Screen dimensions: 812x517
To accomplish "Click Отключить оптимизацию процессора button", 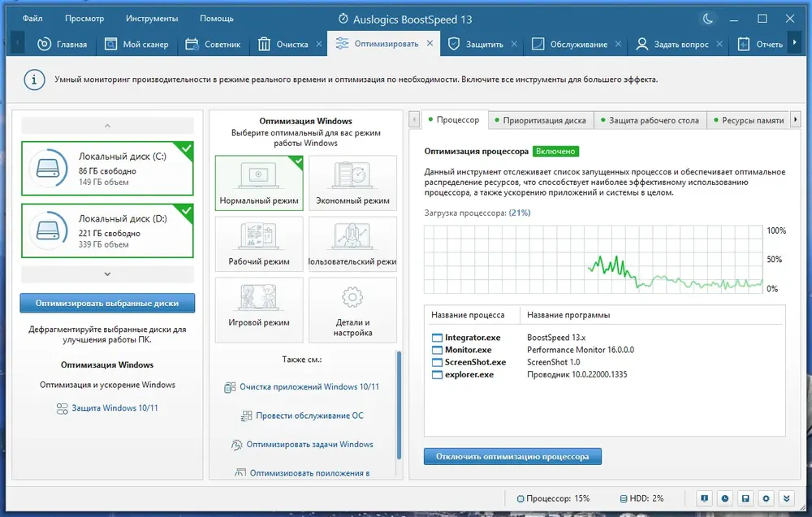I will (x=512, y=456).
